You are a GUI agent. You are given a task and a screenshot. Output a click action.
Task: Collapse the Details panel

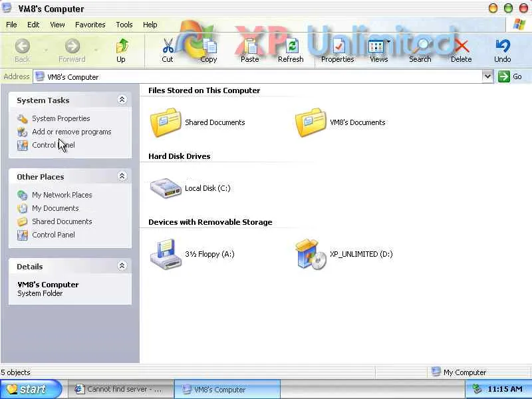[x=122, y=265]
